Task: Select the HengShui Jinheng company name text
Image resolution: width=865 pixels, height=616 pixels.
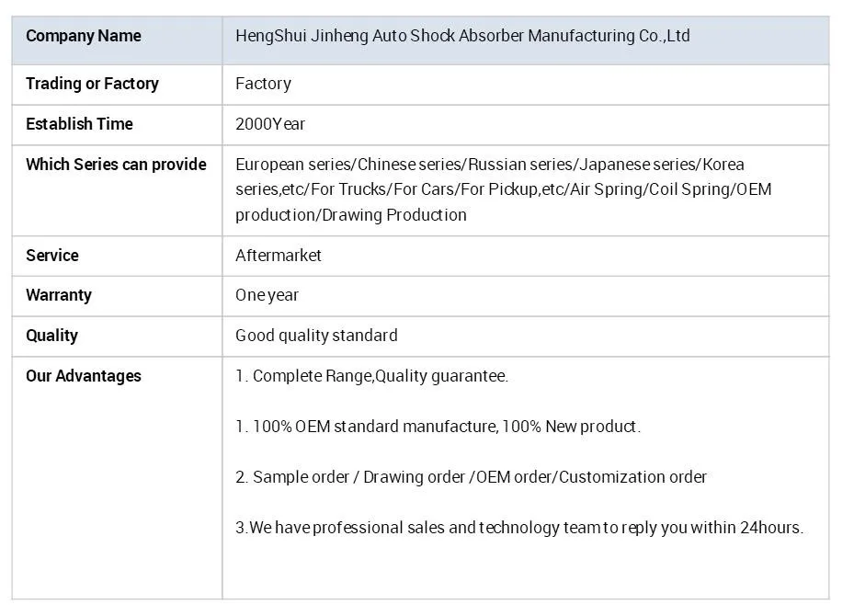Action: coord(462,36)
